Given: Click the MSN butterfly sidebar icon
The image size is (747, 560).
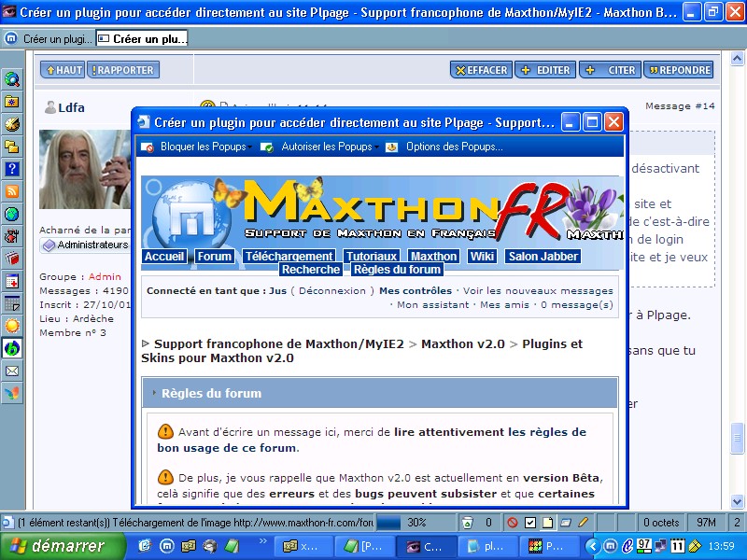Looking at the screenshot, I should click(x=12, y=393).
